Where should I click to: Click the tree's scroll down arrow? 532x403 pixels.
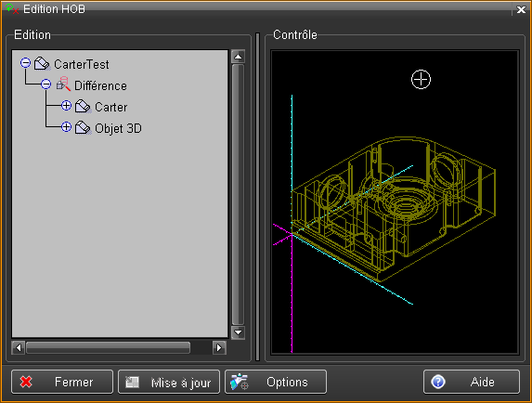click(239, 332)
